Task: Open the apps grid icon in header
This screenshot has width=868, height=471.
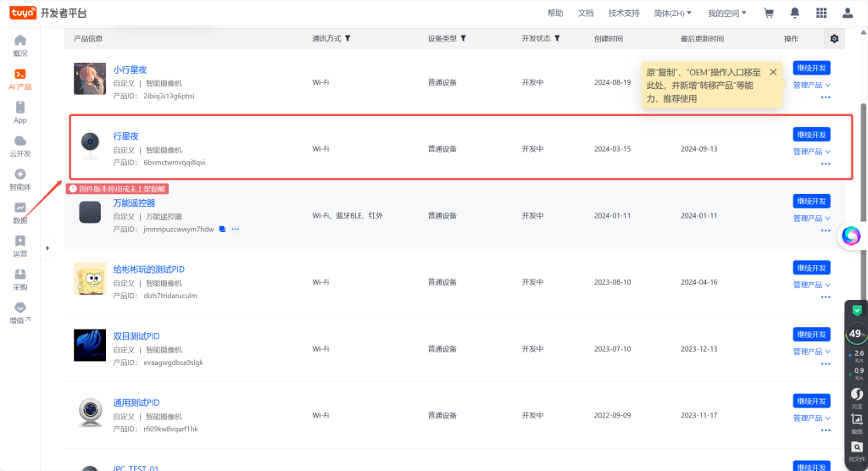Action: 821,13
